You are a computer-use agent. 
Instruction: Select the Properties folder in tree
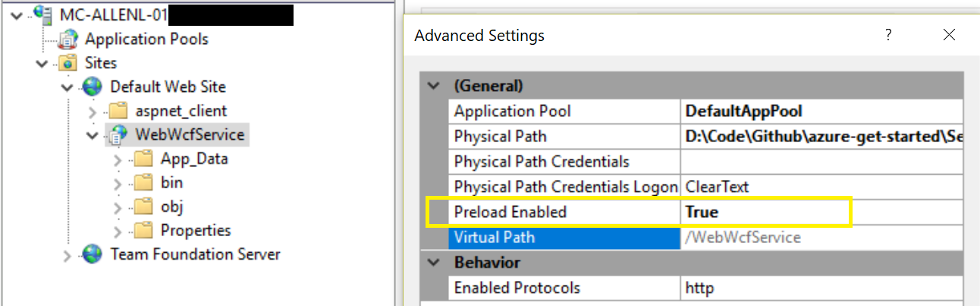[x=195, y=230]
